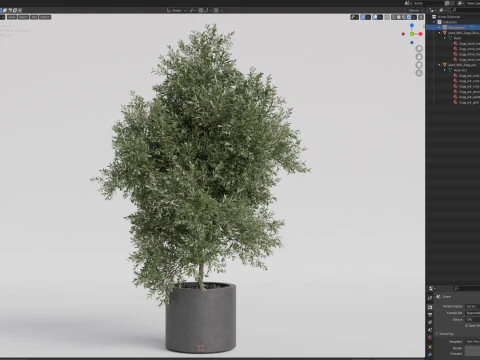Open the snapping options dropdown
The height and width of the screenshot is (360, 480).
point(208,10)
